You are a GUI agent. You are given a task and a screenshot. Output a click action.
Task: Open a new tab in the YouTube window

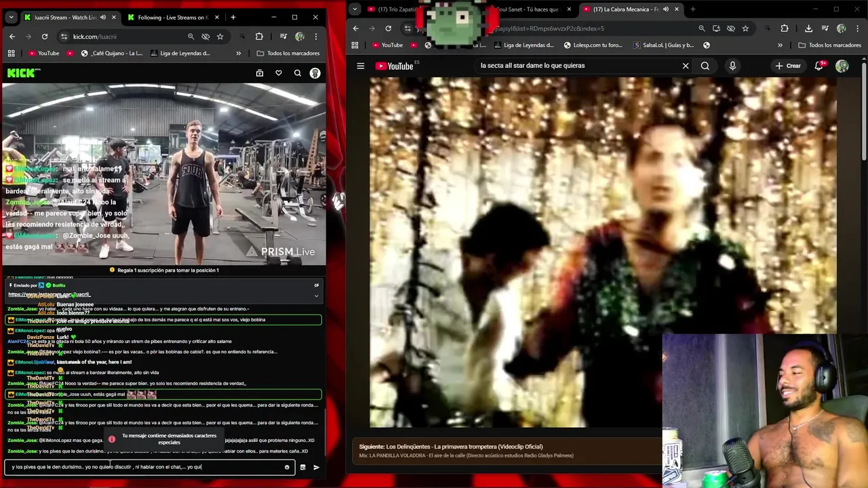coord(693,9)
